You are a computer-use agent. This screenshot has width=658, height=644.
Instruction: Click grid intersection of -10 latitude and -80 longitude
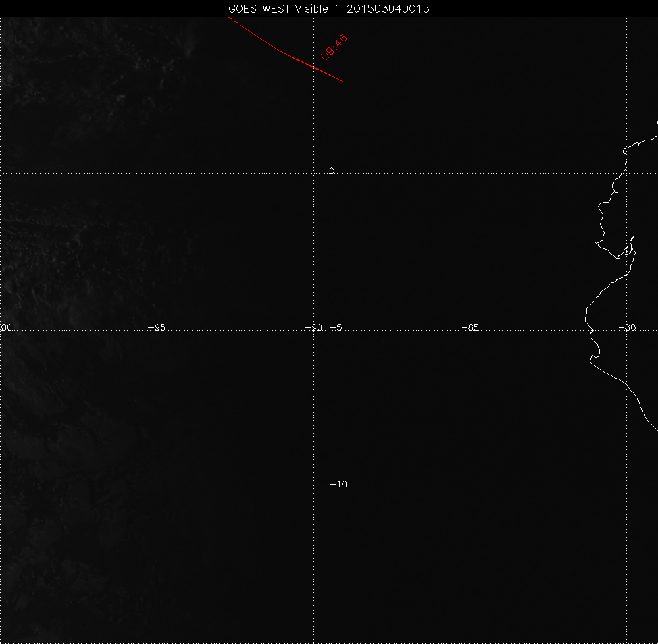pos(626,487)
